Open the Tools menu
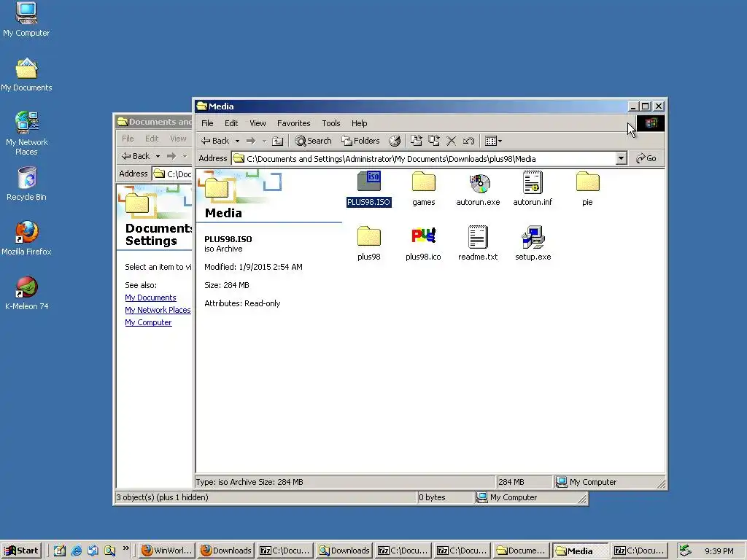The image size is (747, 560). [x=330, y=123]
